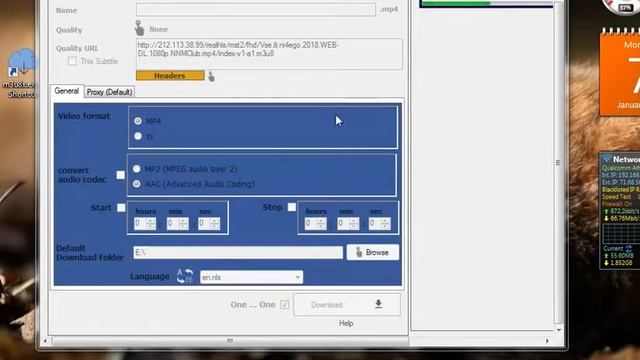Toggle the This Subtitle checkbox
The image size is (640, 360).
[x=72, y=61]
